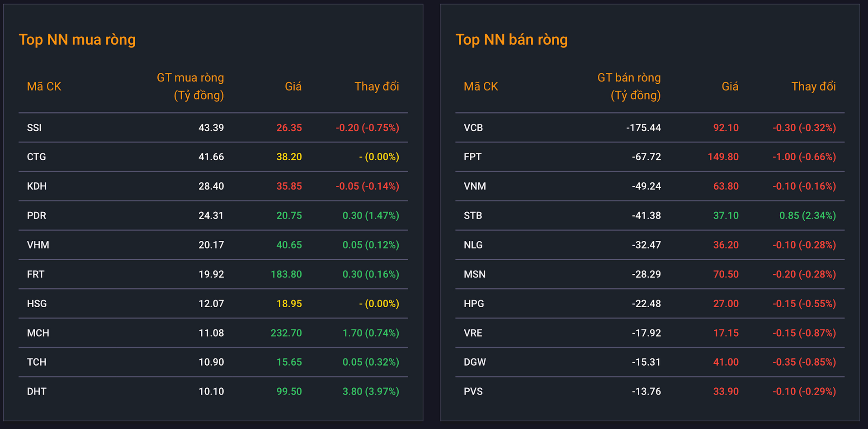Select the 'GT bán ròng (Tỷ đồng)' column header
This screenshot has width=868, height=429.
click(629, 86)
